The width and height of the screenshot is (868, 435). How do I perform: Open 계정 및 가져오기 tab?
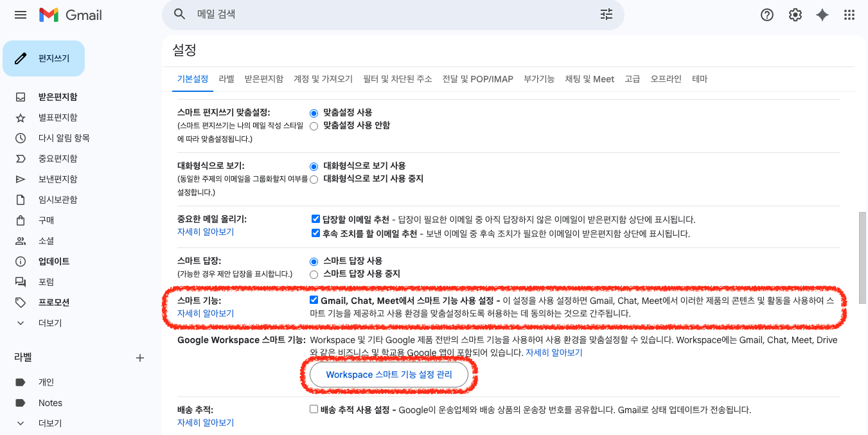pyautogui.click(x=323, y=79)
